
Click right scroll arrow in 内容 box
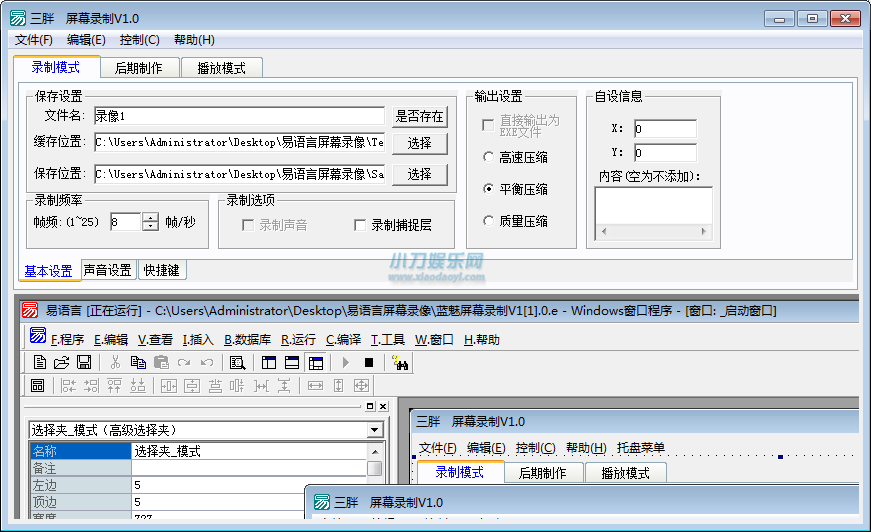click(704, 232)
